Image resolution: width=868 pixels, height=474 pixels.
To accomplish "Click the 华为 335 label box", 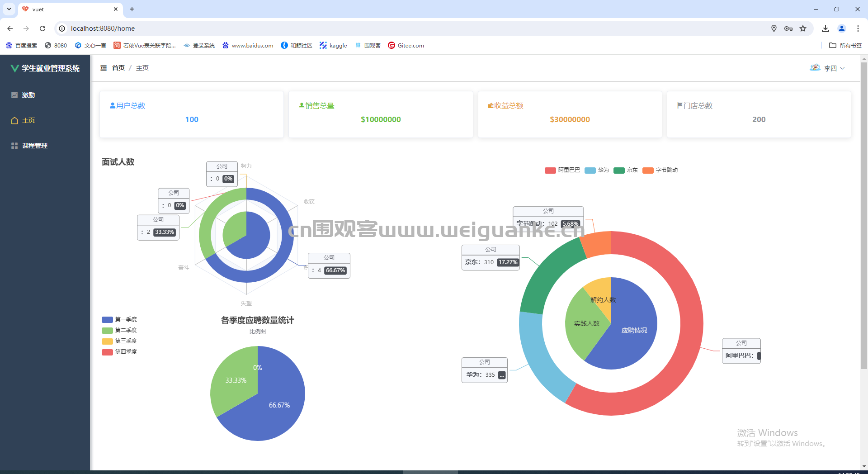I will click(485, 370).
